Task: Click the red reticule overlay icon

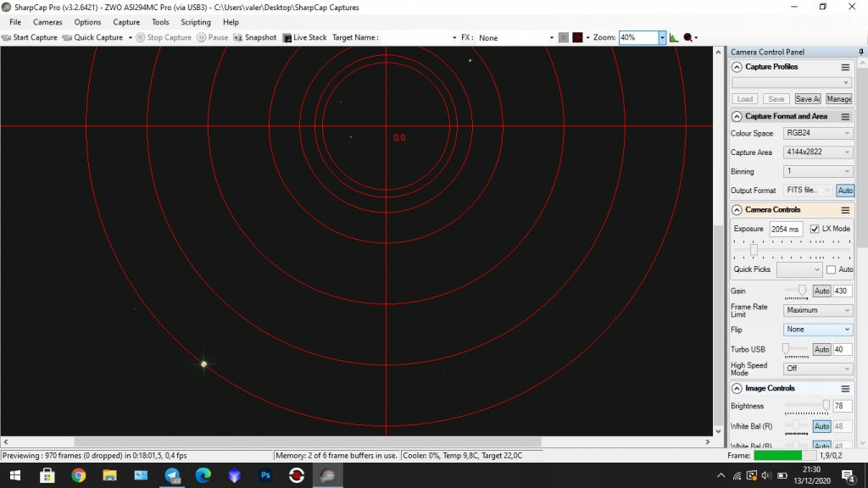Action: pos(577,37)
